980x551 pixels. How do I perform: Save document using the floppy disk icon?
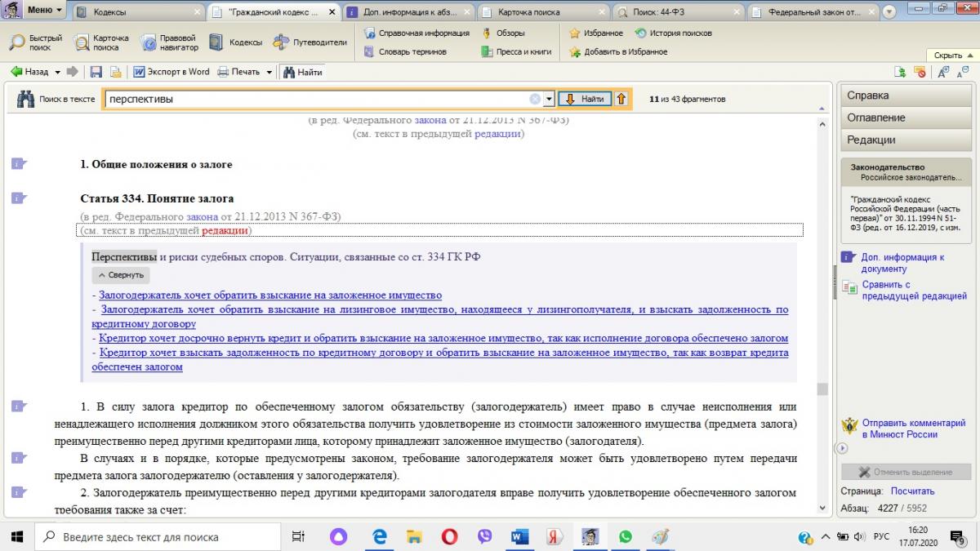point(96,72)
